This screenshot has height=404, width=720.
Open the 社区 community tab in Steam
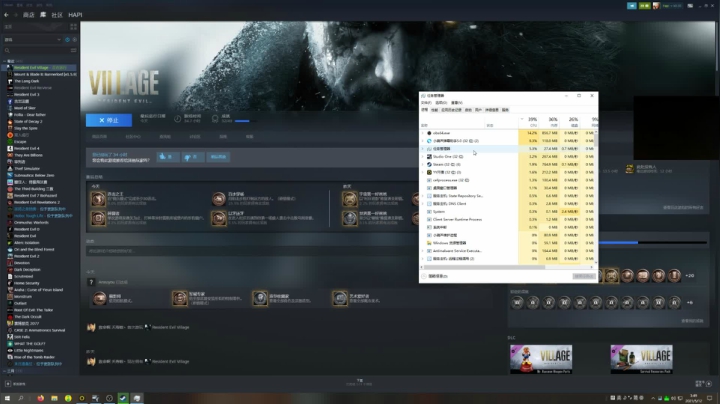click(x=57, y=15)
